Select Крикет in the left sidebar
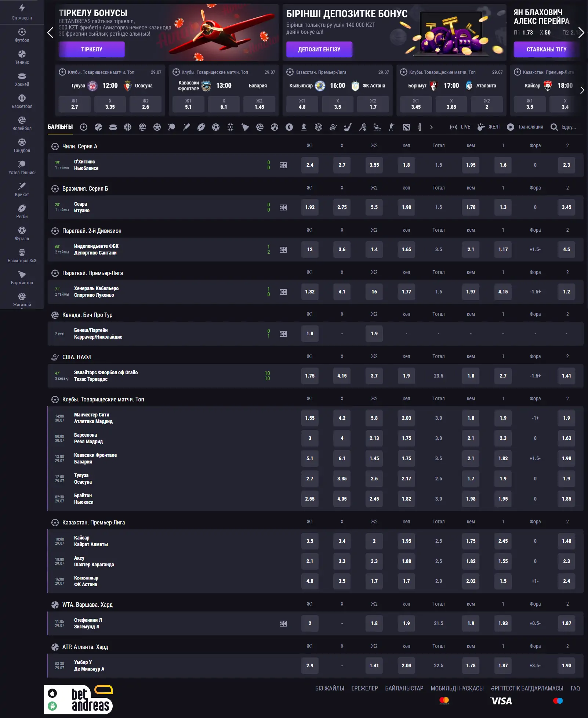Screen dimensions: 588x718 click(x=22, y=190)
